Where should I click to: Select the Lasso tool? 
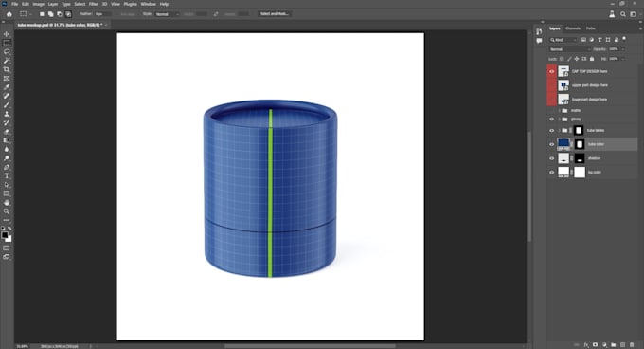click(x=7, y=52)
